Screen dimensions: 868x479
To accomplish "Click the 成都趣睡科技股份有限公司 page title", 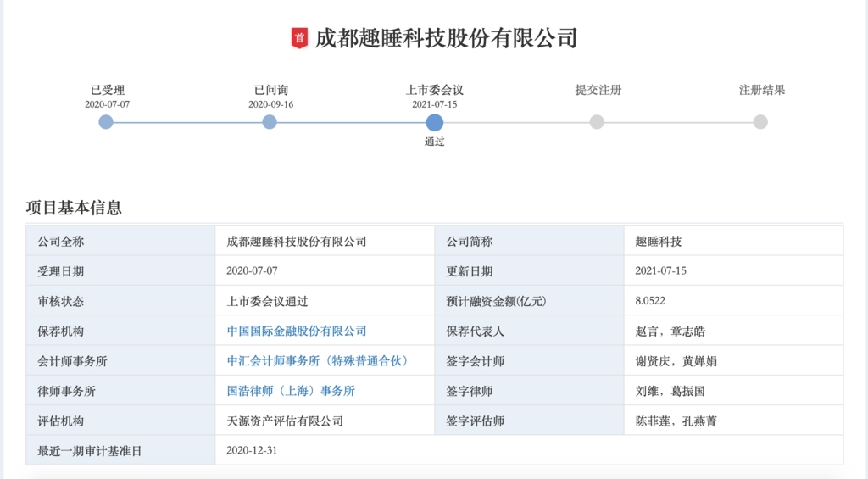I will tap(446, 38).
